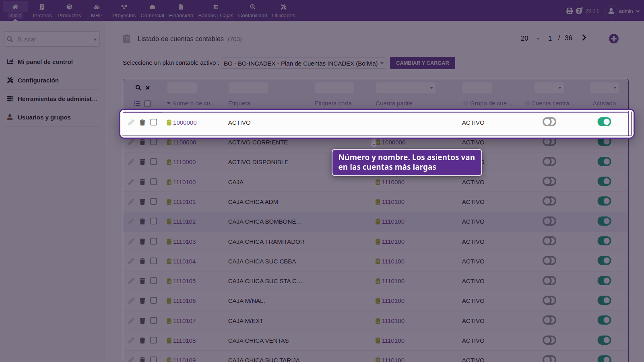Click the CAMBIAR Y CARGAR button
The width and height of the screenshot is (644, 362).
click(423, 63)
